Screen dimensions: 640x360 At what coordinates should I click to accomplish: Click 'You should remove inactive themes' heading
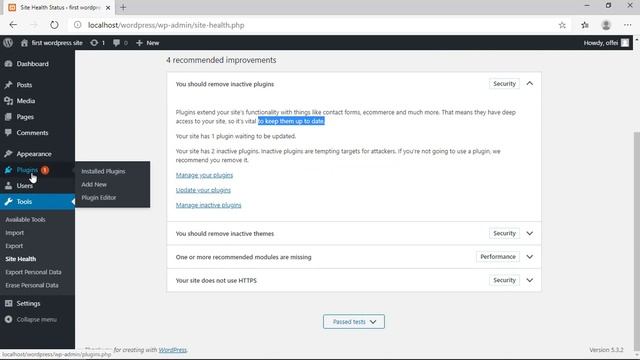(x=224, y=233)
